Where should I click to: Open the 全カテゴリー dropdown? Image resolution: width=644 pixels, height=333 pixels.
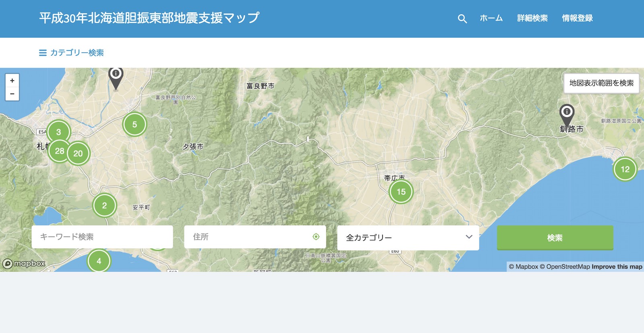click(408, 238)
